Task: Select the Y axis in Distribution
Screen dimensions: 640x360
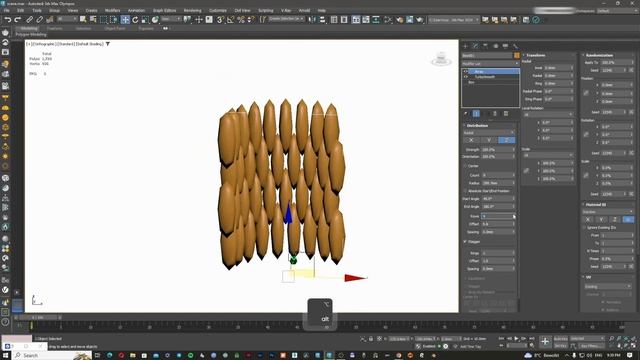Action: (x=489, y=140)
